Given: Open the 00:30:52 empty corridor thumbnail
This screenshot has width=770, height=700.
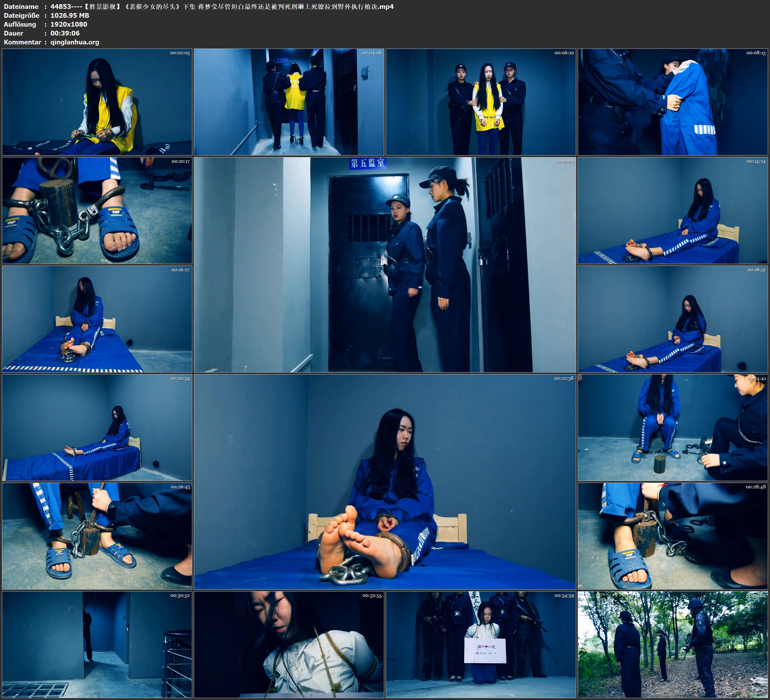Looking at the screenshot, I should [97, 644].
